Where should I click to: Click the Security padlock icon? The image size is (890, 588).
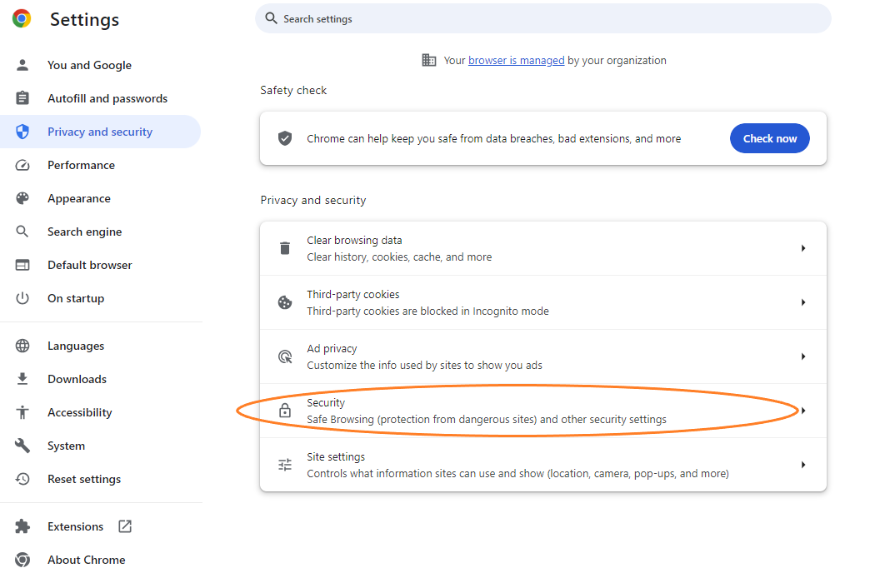click(285, 411)
